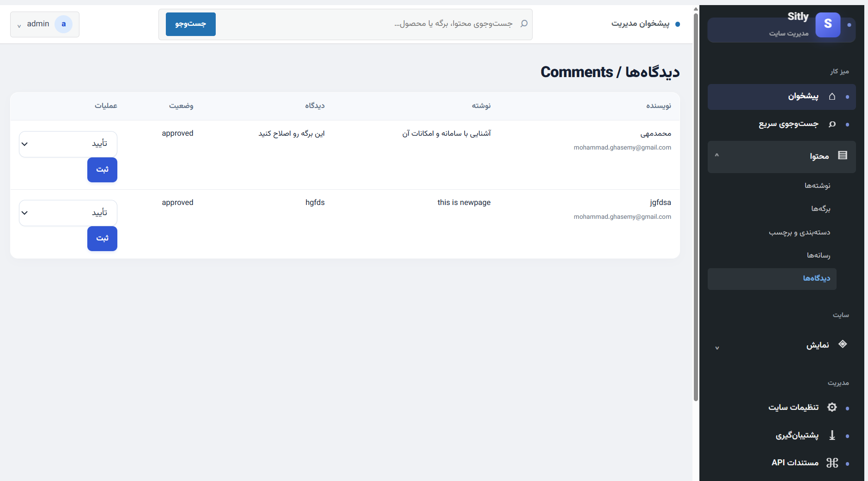Open رسانه‌ها in sidebar
Image resolution: width=868 pixels, height=481 pixels.
pyautogui.click(x=818, y=255)
